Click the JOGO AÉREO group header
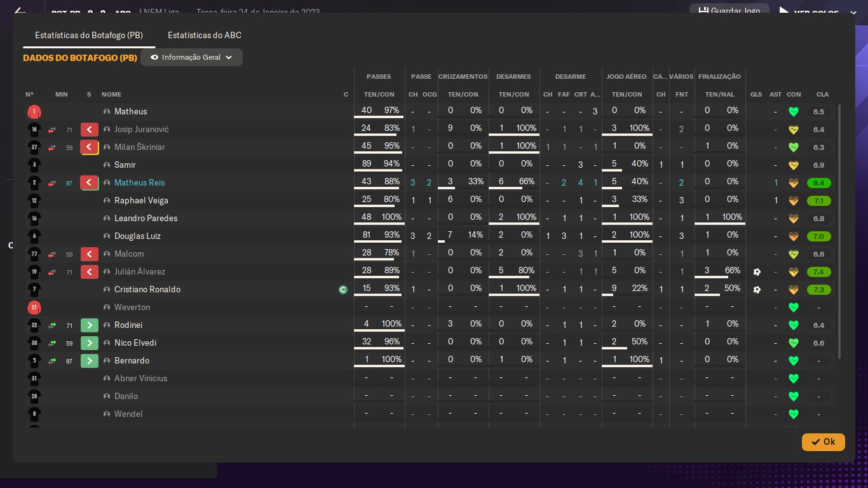The height and width of the screenshot is (488, 868). (627, 77)
